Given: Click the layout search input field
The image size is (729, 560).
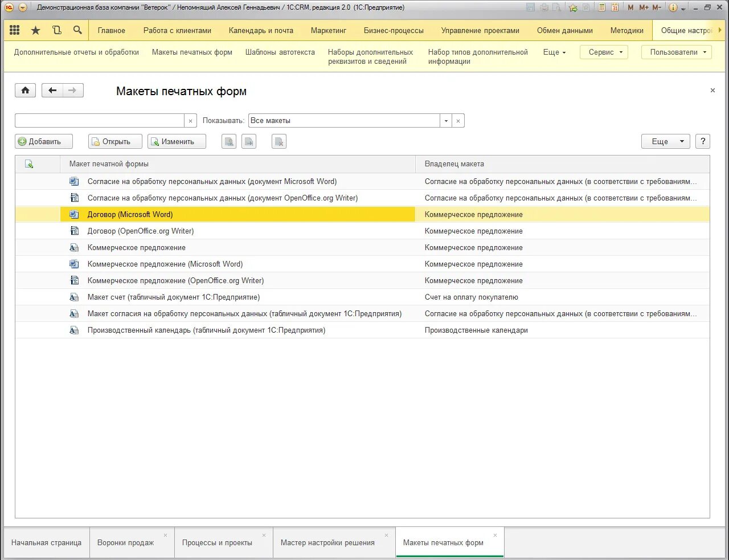Looking at the screenshot, I should coord(100,121).
